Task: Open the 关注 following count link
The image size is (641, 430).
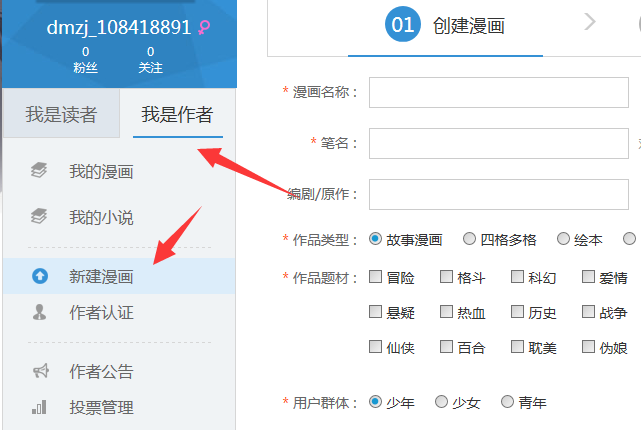Action: click(x=150, y=60)
